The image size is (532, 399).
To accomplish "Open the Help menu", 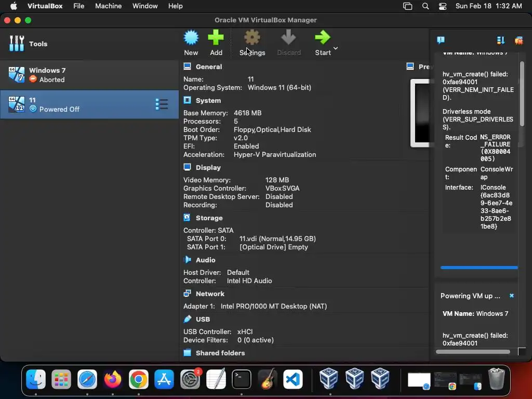I will pyautogui.click(x=176, y=6).
